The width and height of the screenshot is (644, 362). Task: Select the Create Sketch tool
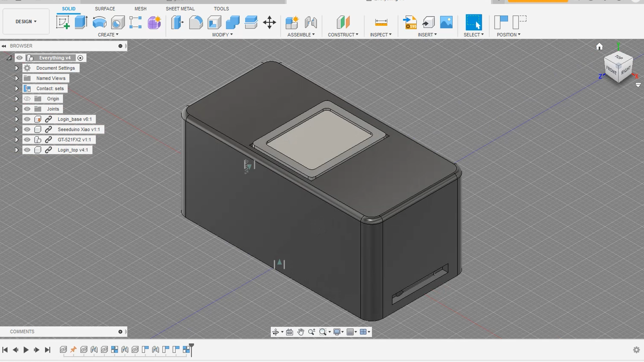pyautogui.click(x=63, y=22)
